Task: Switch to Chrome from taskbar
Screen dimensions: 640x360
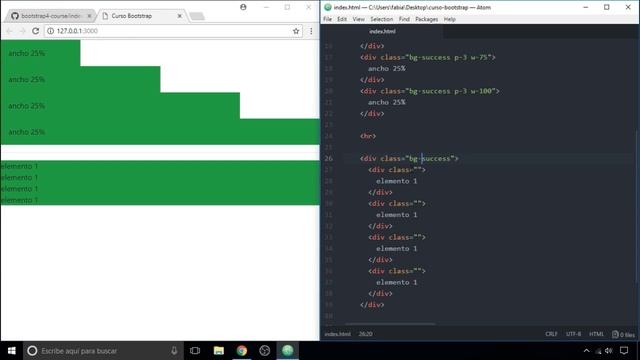Action: (242, 351)
